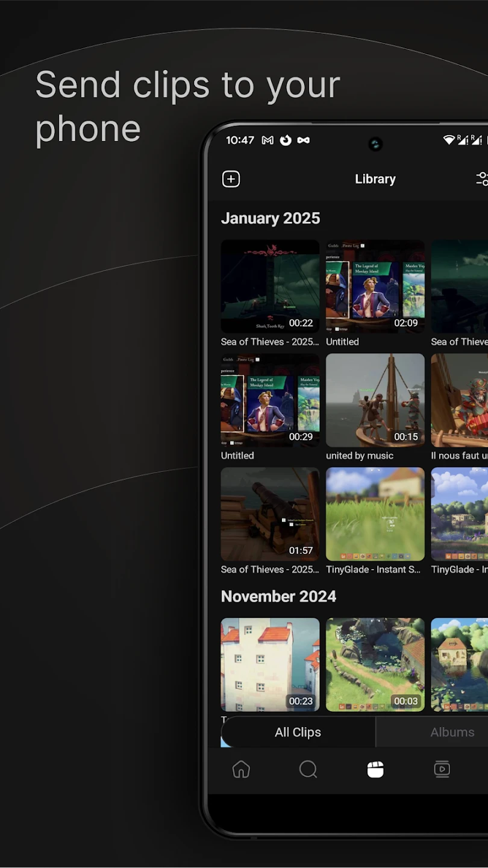Switch to the All Clips tab
488x868 pixels.
[298, 732]
